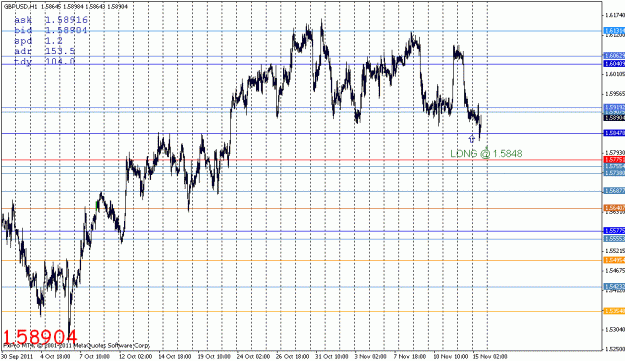Click the tdy 104.0 line
The image size is (625, 361).
click(45, 61)
